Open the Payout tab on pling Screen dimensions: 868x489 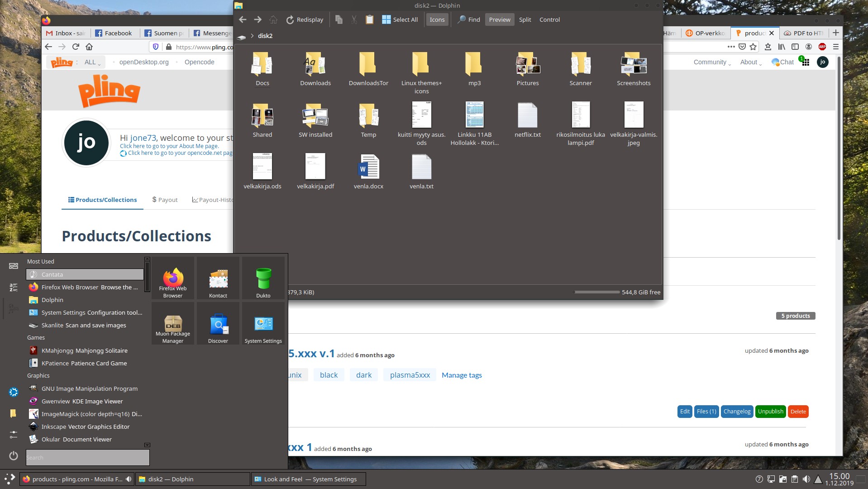[x=165, y=200]
